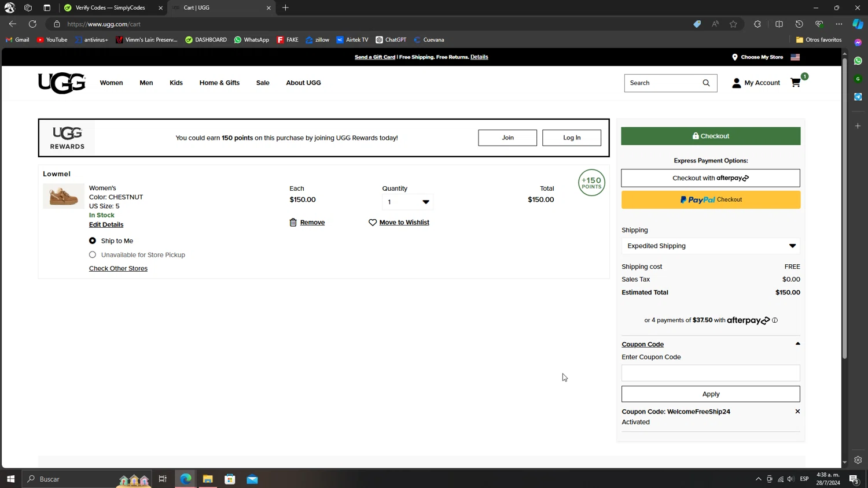This screenshot has height=488, width=868.
Task: Click the Lowmel shoe thumbnail
Action: (x=64, y=197)
